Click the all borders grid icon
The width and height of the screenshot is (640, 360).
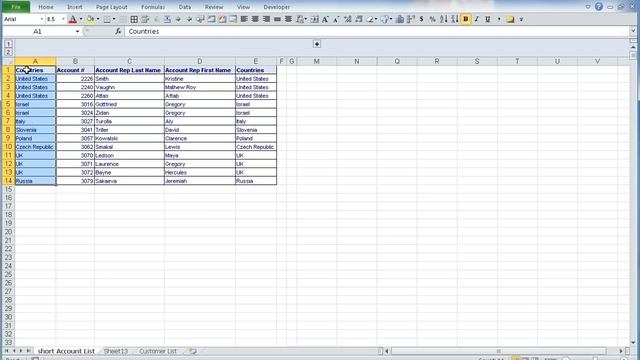pyautogui.click(x=134, y=19)
